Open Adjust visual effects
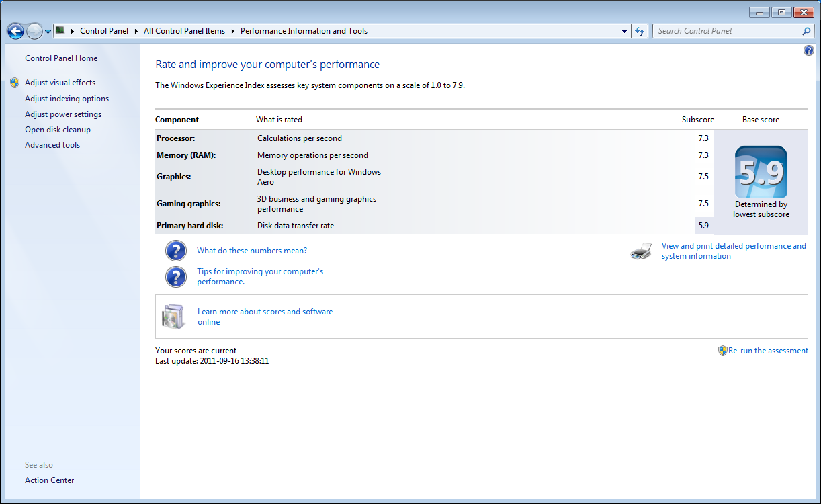This screenshot has width=821, height=504. (60, 83)
